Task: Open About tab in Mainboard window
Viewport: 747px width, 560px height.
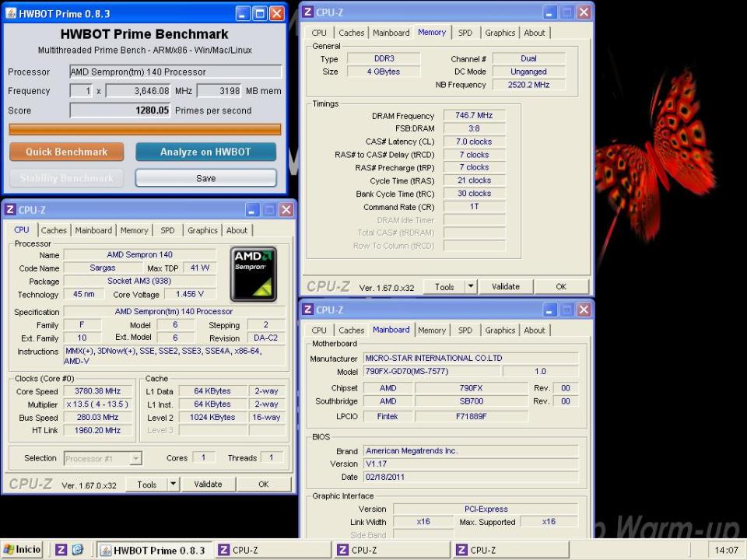Action: coord(535,331)
